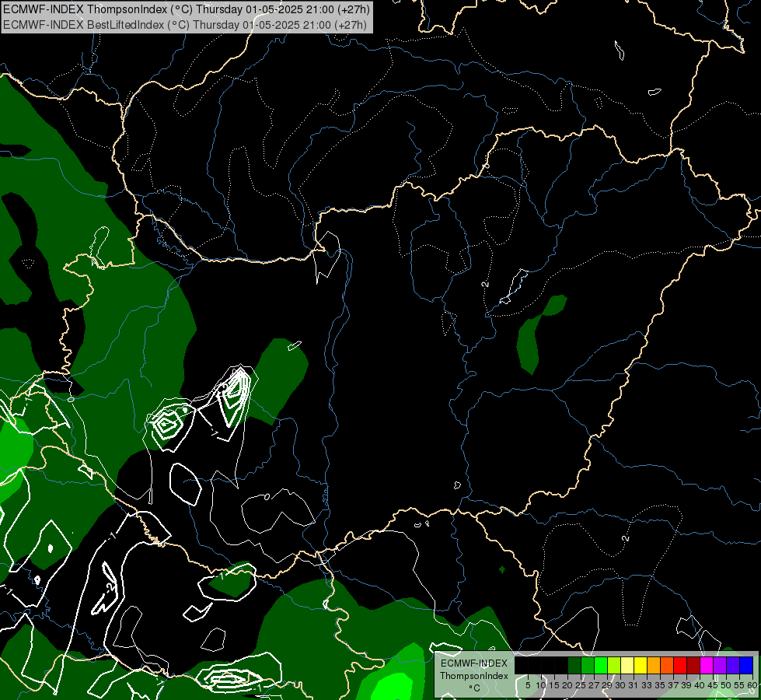Click the lime 29-30 legend swatch
The width and height of the screenshot is (761, 700).
(x=614, y=665)
